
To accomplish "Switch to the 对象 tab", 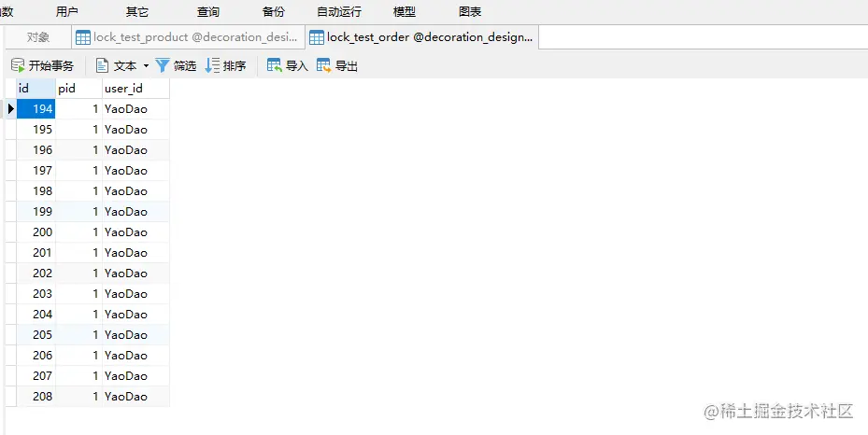I will [38, 37].
